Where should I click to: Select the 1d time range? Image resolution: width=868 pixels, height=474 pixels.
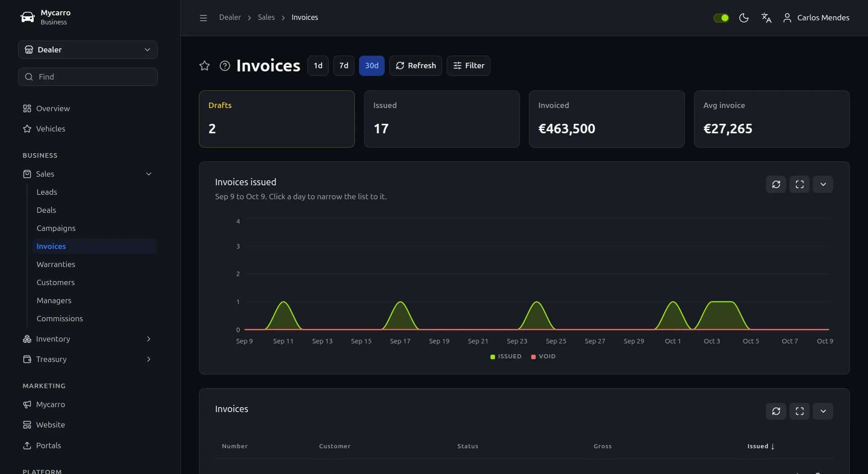[x=318, y=66]
